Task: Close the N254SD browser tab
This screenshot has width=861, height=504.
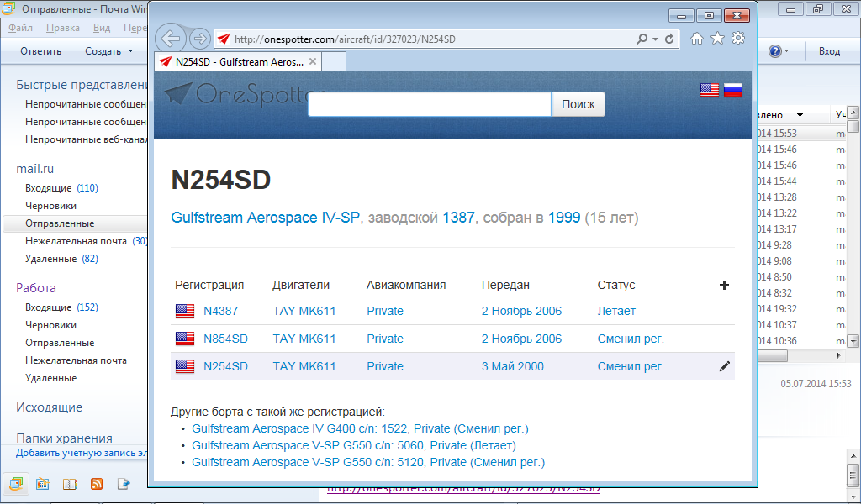Action: [x=313, y=61]
